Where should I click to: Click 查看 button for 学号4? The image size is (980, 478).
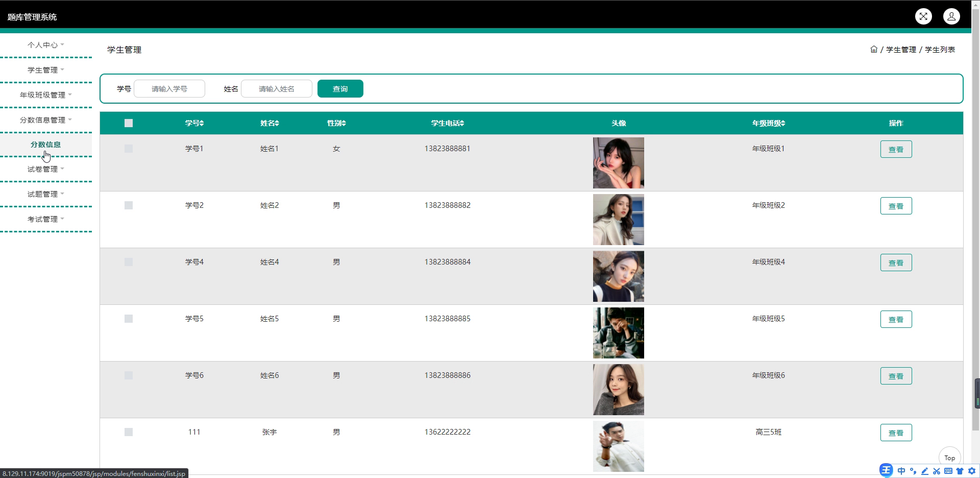896,262
